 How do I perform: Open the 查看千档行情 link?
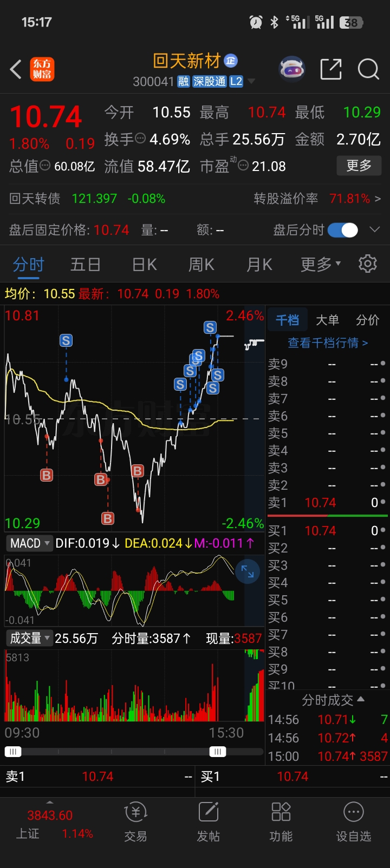pyautogui.click(x=328, y=343)
